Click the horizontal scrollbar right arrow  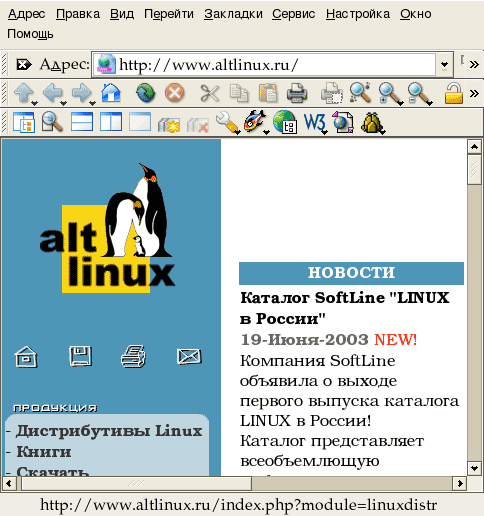click(x=460, y=483)
